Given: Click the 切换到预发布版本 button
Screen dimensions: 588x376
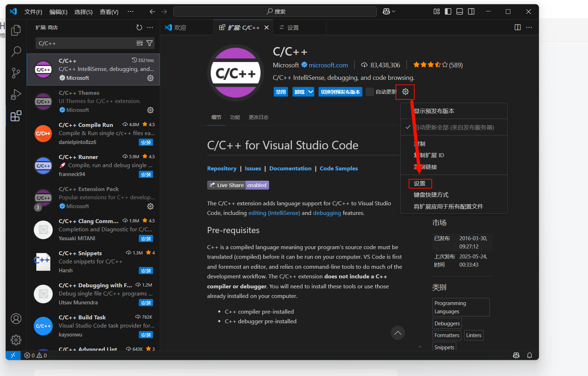Looking at the screenshot, I should (340, 92).
